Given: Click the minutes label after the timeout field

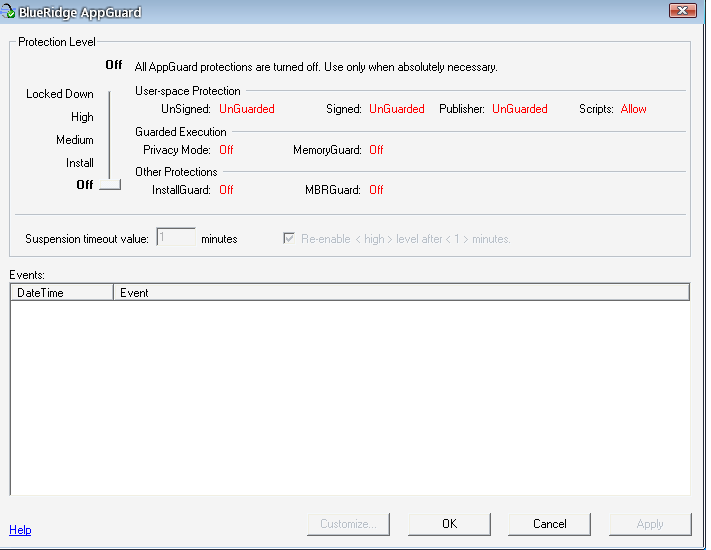Looking at the screenshot, I should pyautogui.click(x=219, y=239).
